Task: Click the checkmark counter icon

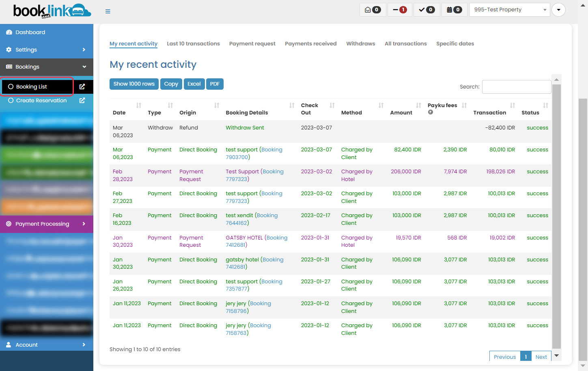Action: click(427, 10)
